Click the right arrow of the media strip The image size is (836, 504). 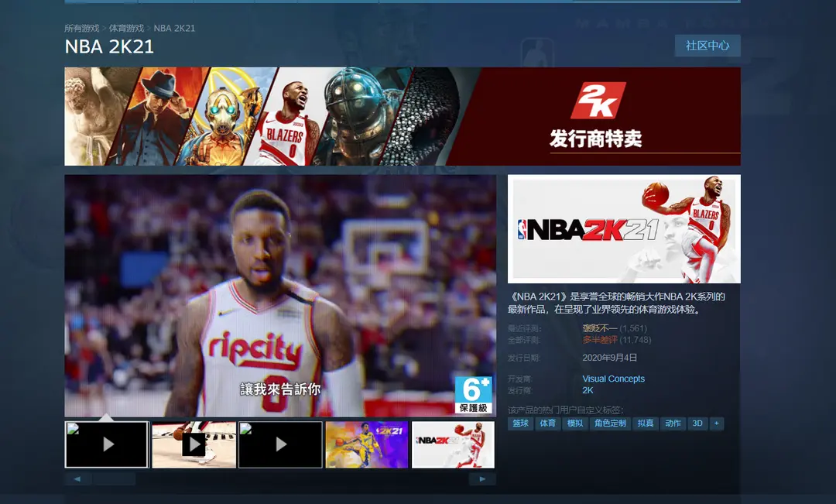pos(482,479)
